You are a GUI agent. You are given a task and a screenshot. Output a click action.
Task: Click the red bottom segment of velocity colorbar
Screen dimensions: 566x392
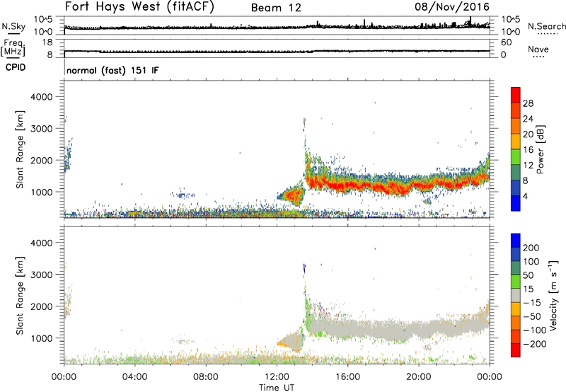pos(516,350)
